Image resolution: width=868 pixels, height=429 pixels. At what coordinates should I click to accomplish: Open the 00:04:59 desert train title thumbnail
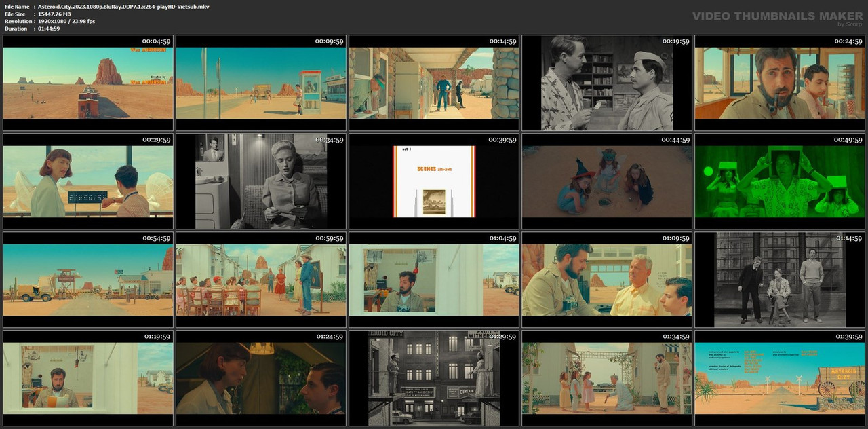point(88,83)
